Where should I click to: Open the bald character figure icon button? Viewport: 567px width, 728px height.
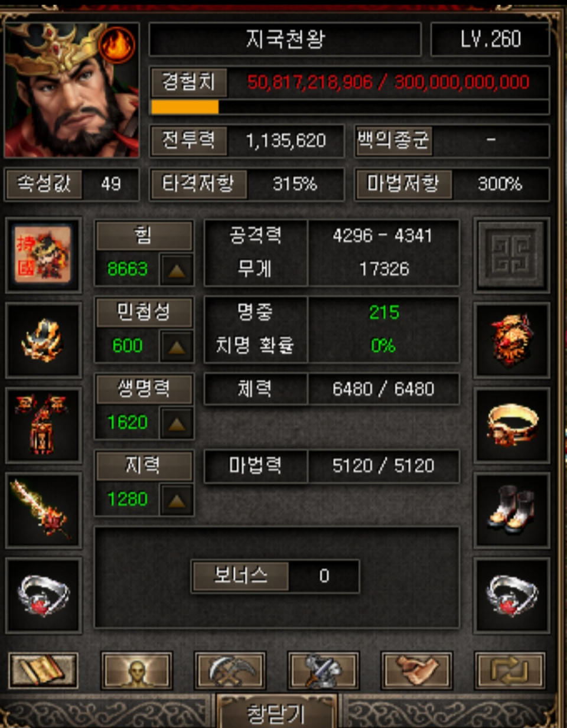[136, 671]
